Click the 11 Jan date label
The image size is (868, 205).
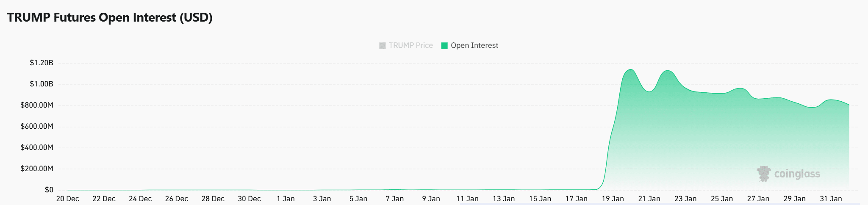[x=467, y=199]
